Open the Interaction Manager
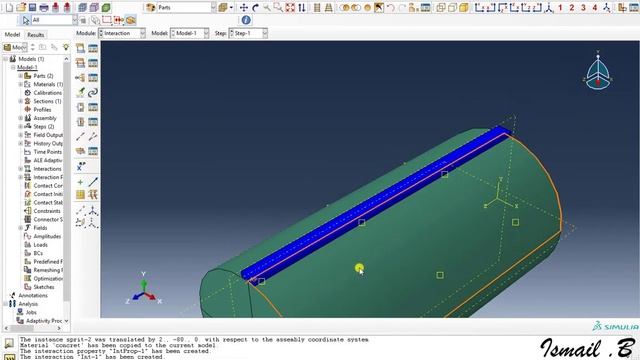 [93, 48]
